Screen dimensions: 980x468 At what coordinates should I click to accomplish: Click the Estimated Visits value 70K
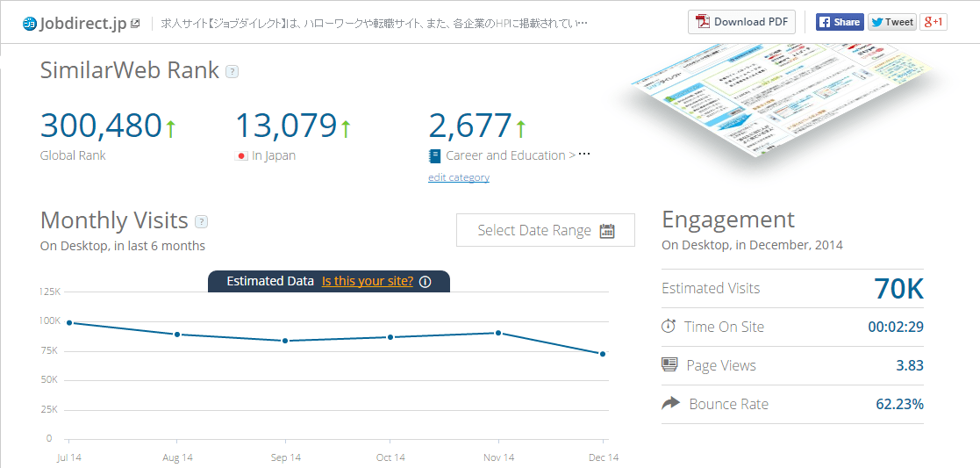click(x=898, y=288)
